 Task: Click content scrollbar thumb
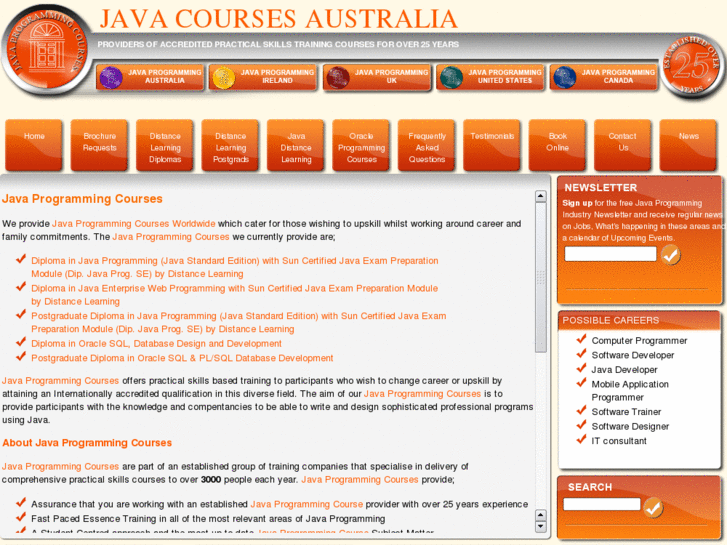541,277
